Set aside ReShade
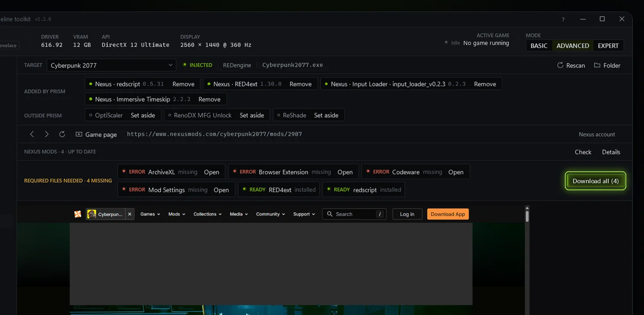The image size is (644, 315). [x=326, y=115]
